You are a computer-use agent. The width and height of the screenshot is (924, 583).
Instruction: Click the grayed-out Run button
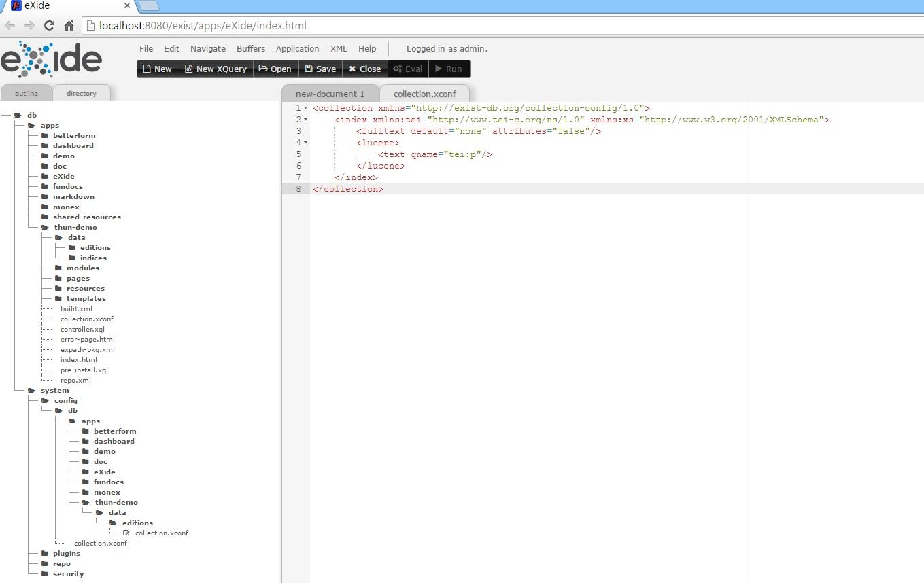point(449,69)
